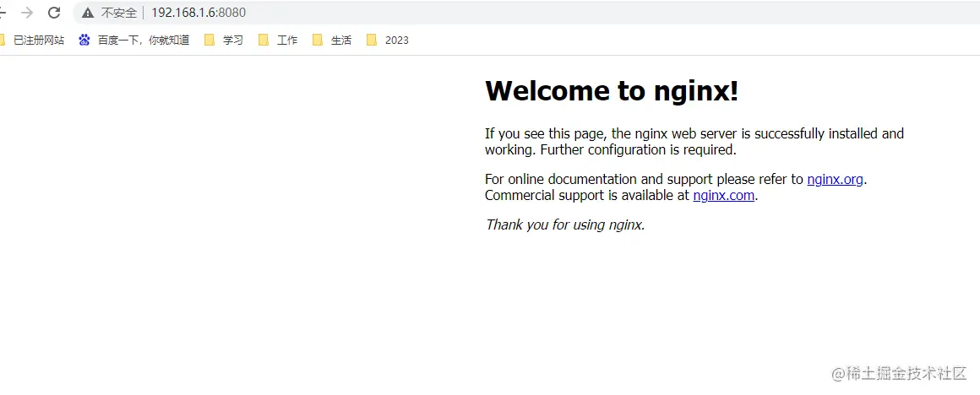Follow the nginx.org link
This screenshot has width=980, height=395.
pos(835,180)
